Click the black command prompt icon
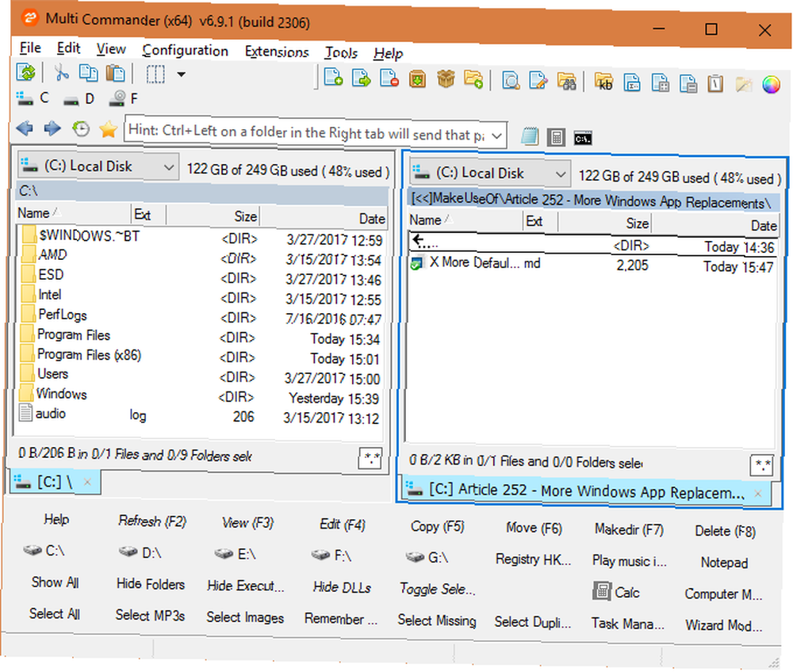The width and height of the screenshot is (793, 672). pos(583,137)
